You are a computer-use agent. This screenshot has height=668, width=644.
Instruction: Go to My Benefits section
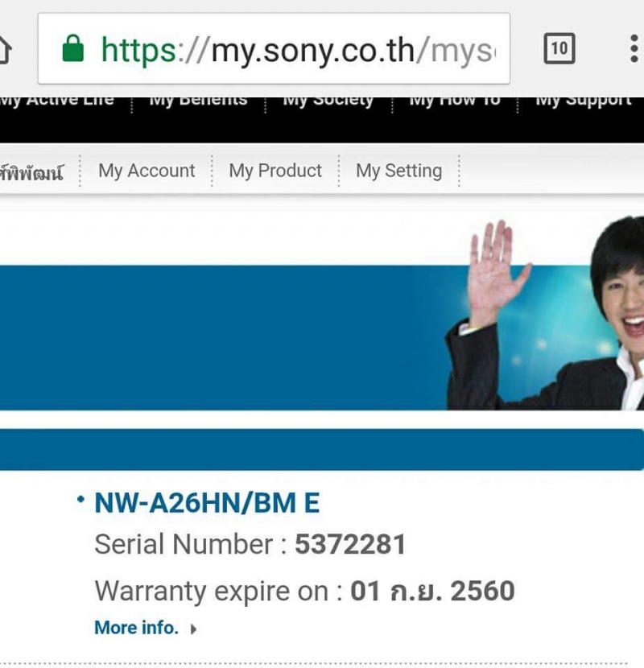198,101
